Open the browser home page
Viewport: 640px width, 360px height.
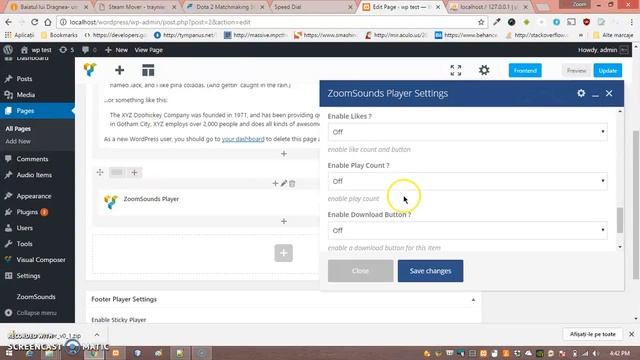48,22
